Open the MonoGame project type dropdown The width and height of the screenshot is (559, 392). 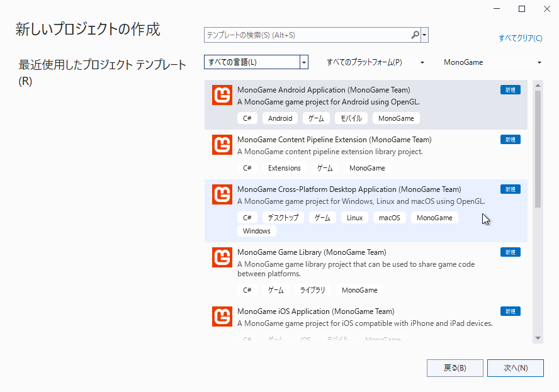492,62
